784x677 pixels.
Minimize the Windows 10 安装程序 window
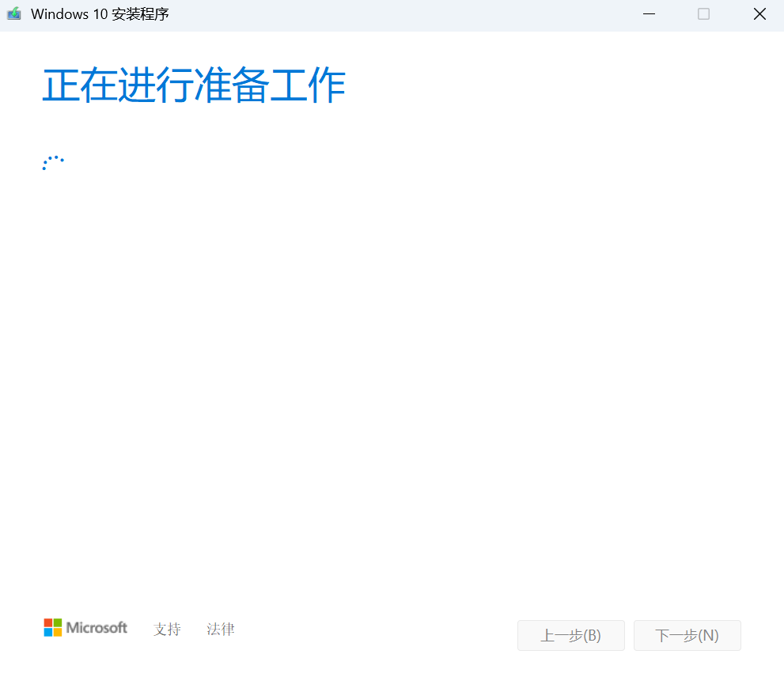point(649,14)
